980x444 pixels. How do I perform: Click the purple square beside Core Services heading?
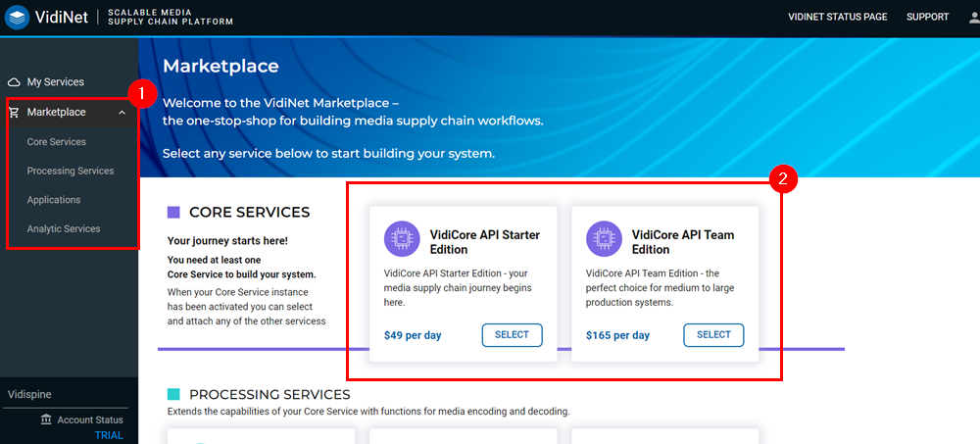(173, 213)
